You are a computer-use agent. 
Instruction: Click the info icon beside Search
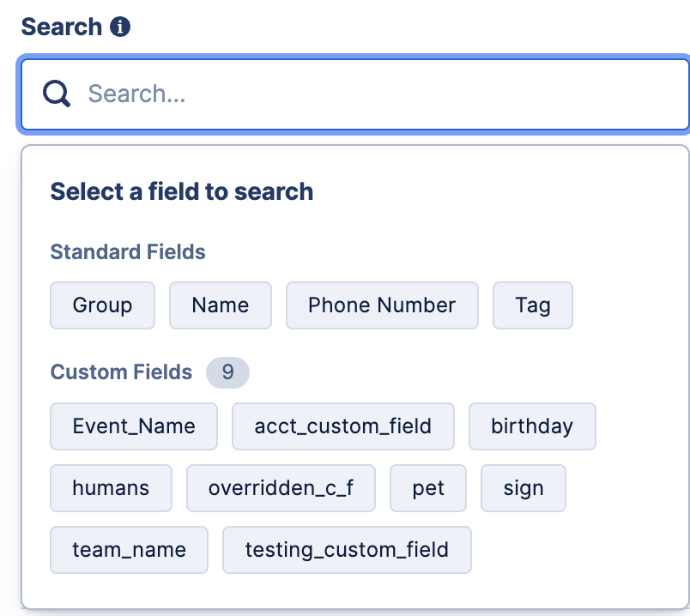pyautogui.click(x=119, y=27)
